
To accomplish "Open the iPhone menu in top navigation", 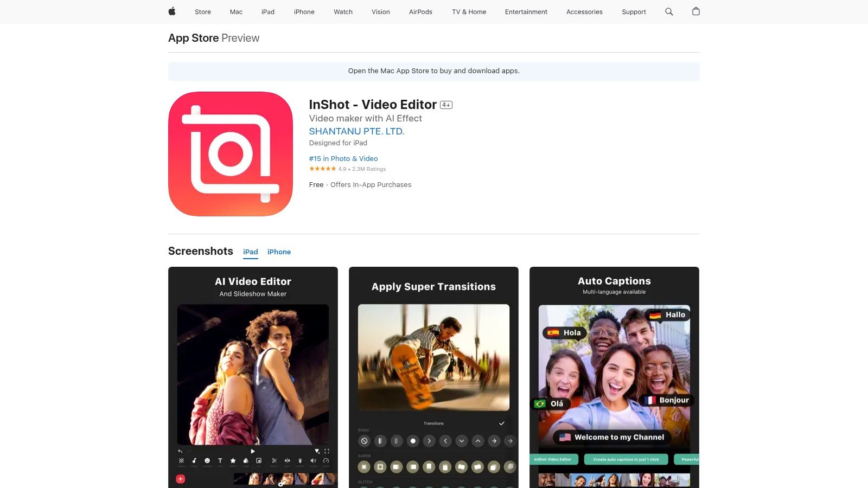I will tap(304, 12).
